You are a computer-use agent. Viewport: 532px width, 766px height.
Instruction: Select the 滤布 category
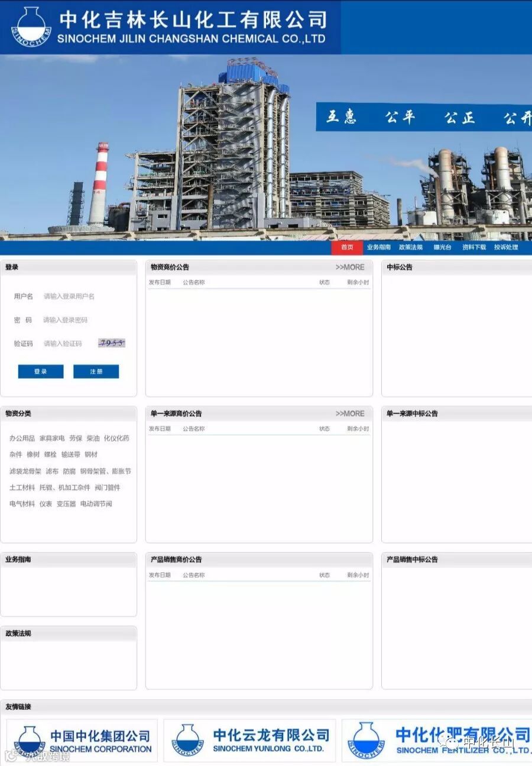(52, 471)
